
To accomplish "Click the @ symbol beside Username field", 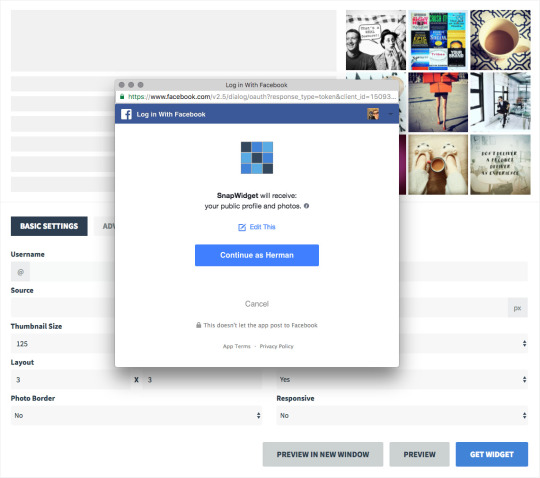I will (x=20, y=272).
